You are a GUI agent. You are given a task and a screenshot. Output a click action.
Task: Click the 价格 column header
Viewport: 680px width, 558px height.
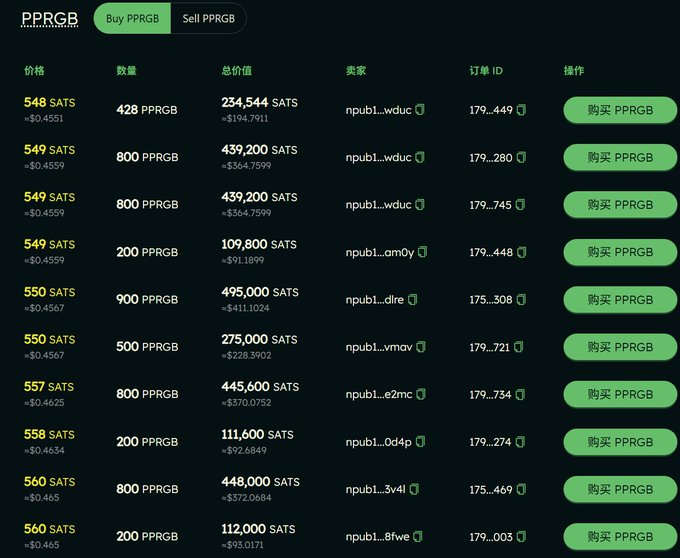click(34, 70)
